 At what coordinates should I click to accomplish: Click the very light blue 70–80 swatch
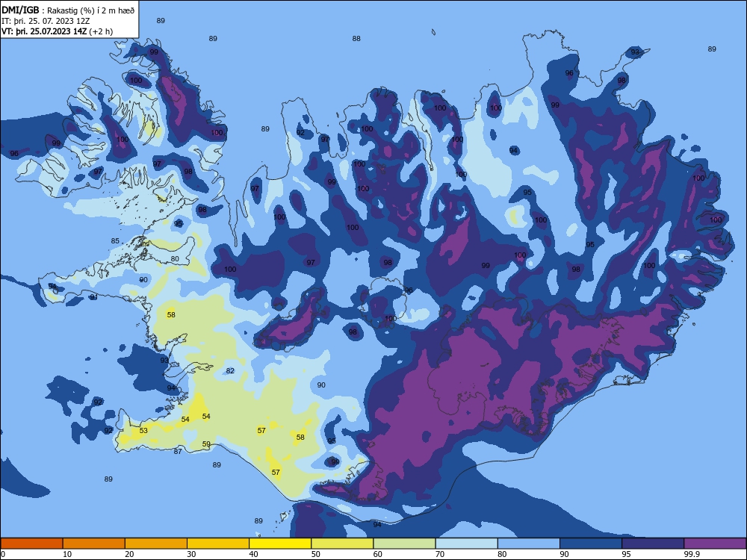tap(466, 544)
